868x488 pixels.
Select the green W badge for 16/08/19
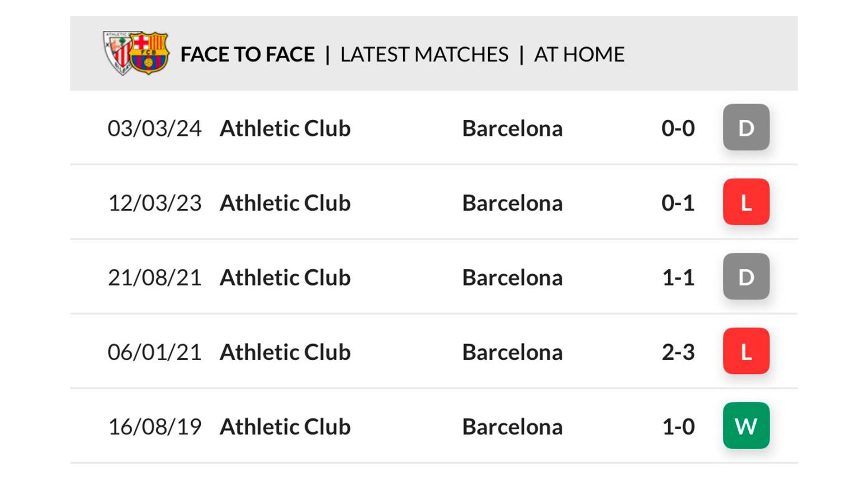point(746,426)
